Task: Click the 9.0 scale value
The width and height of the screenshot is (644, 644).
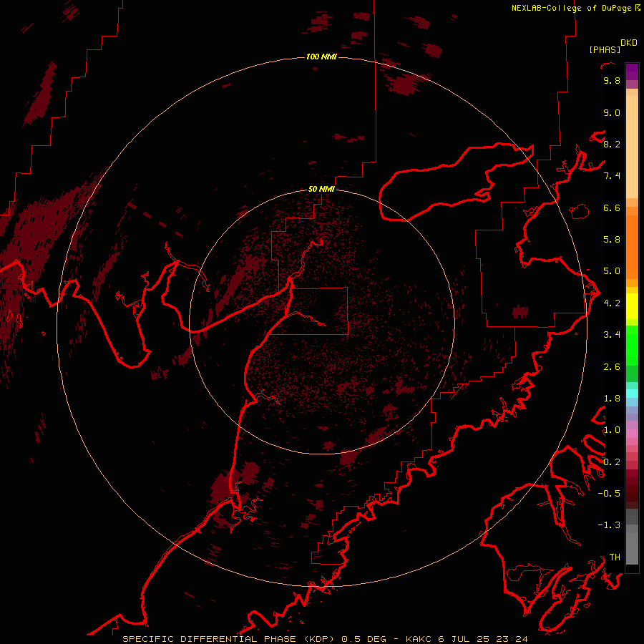Action: (612, 112)
